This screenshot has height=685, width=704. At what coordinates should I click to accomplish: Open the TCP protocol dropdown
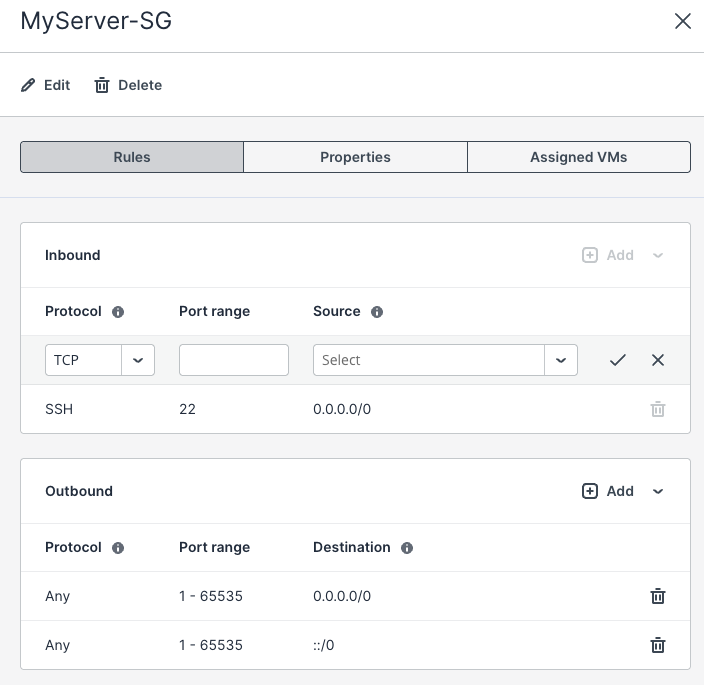[138, 360]
